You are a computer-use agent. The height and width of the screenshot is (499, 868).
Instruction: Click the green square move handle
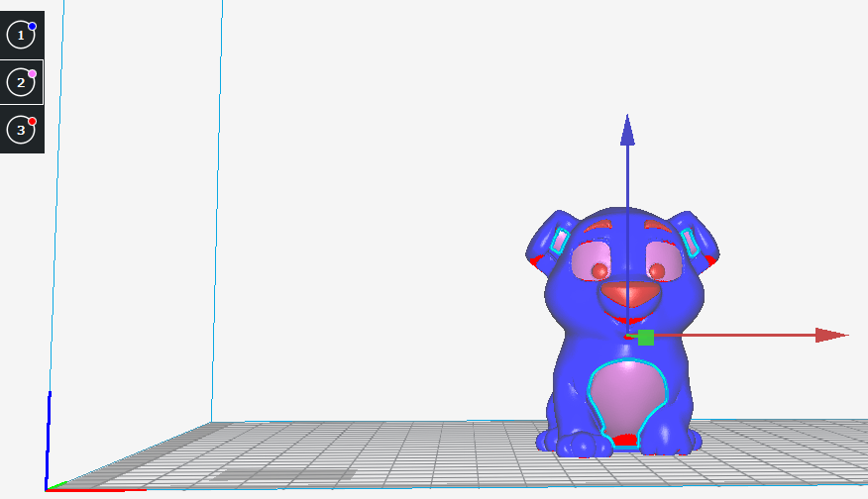(646, 338)
